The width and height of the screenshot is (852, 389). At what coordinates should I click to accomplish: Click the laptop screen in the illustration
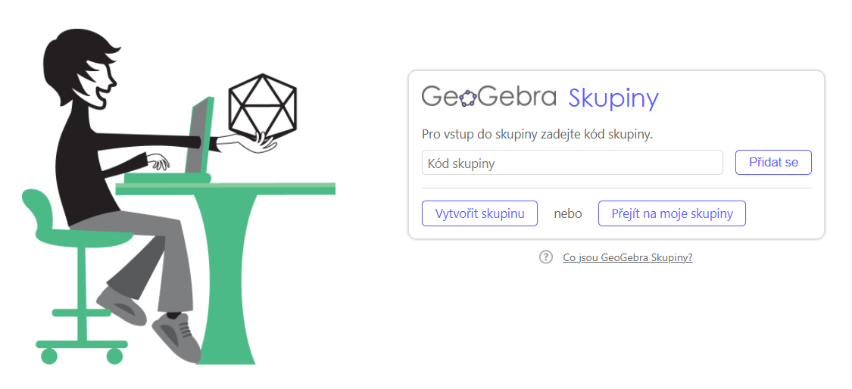198,135
